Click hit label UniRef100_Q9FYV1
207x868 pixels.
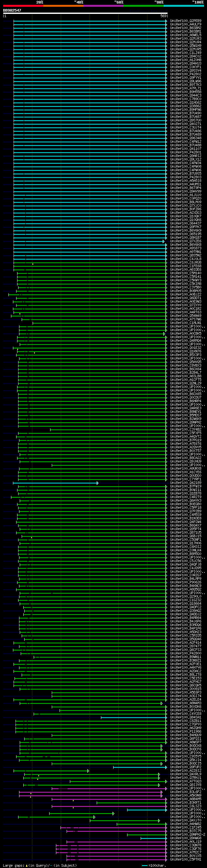pyautogui.click(x=186, y=78)
